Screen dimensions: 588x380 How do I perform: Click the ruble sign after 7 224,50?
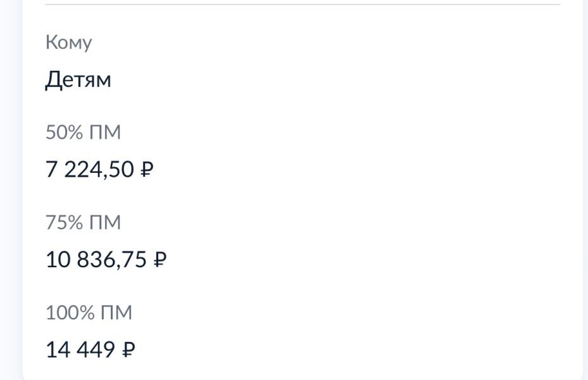(147, 169)
